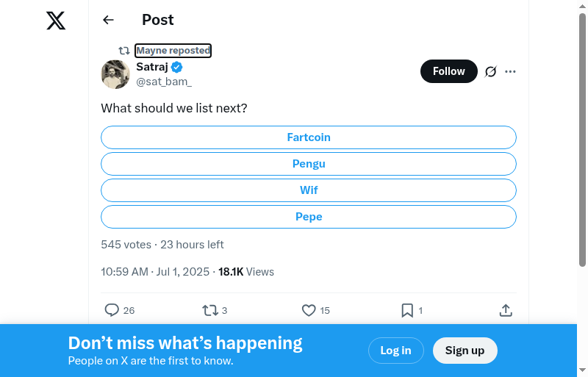Click the @sat_bam_ handle
588x377 pixels.
click(164, 82)
